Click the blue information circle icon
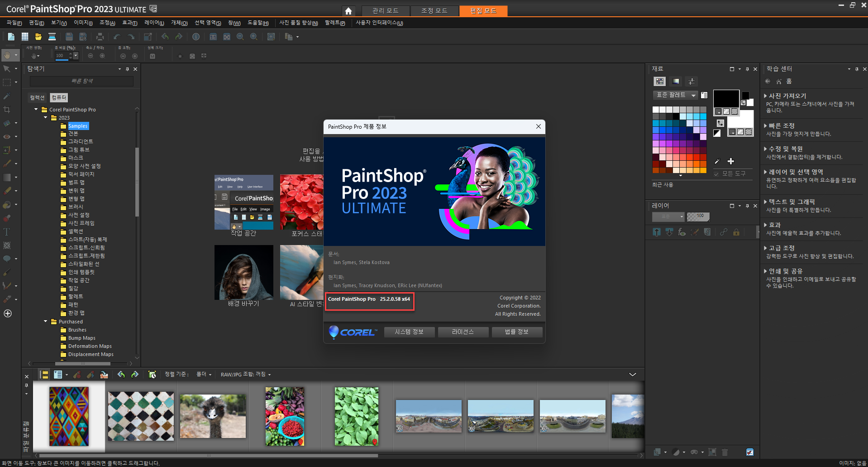Image resolution: width=868 pixels, height=467 pixels. pyautogui.click(x=196, y=37)
